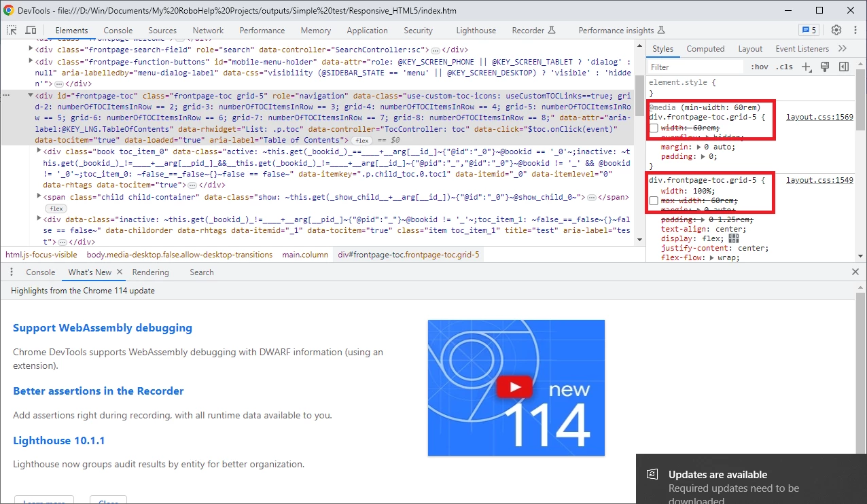The image size is (867, 504).
Task: Switch to the Layout sidebar tab
Action: [x=750, y=48]
